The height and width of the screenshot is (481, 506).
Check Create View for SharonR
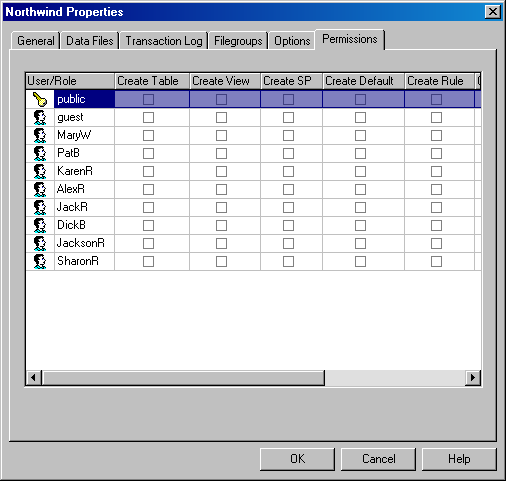[x=221, y=261]
